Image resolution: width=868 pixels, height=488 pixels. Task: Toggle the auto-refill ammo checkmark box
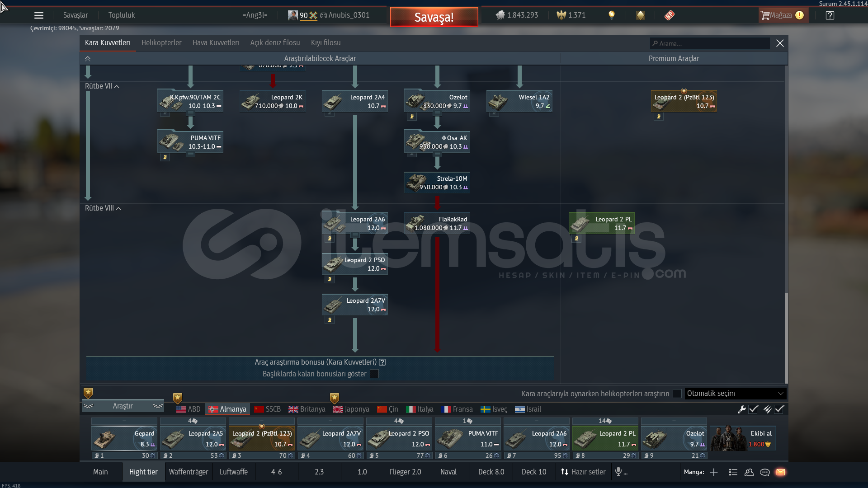[779, 409]
